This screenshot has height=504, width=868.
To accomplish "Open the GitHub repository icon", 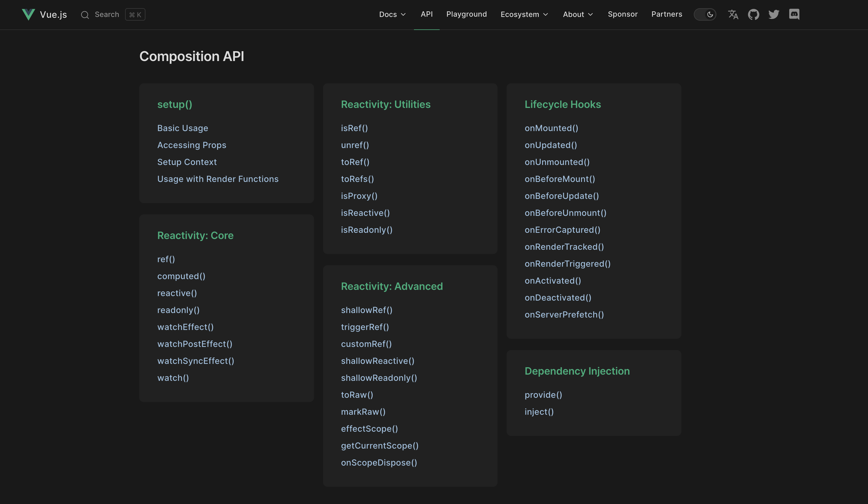I will [753, 14].
